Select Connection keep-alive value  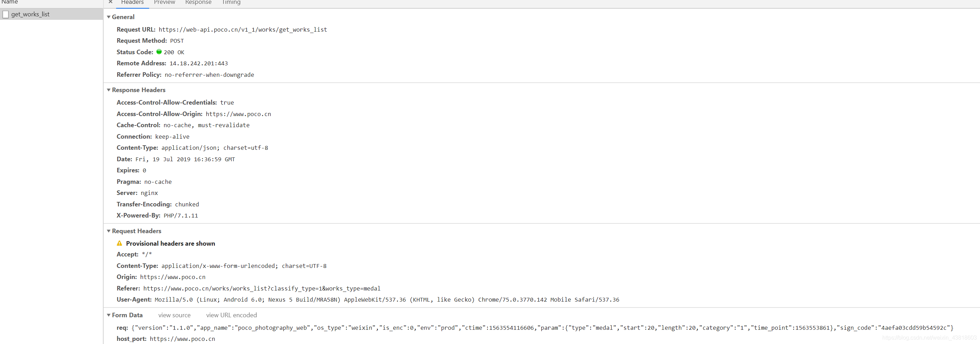[x=172, y=137]
